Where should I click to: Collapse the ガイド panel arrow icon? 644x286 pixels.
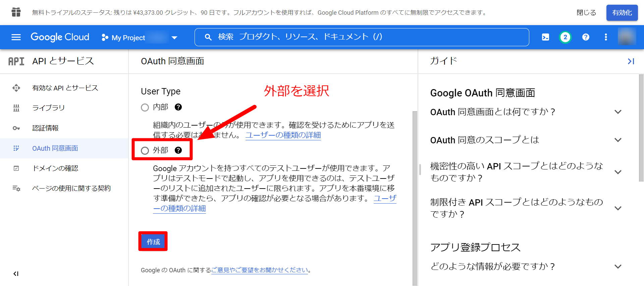631,61
